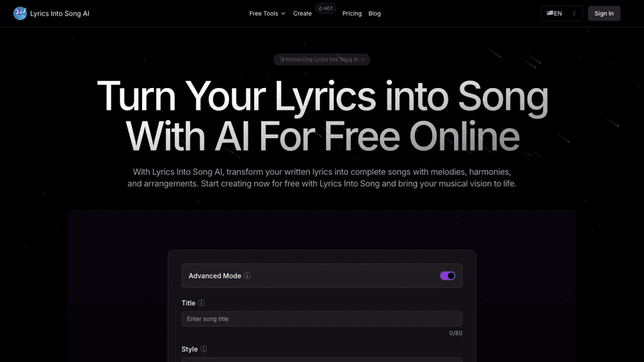Open the Create page
The image size is (644, 362).
pos(303,14)
